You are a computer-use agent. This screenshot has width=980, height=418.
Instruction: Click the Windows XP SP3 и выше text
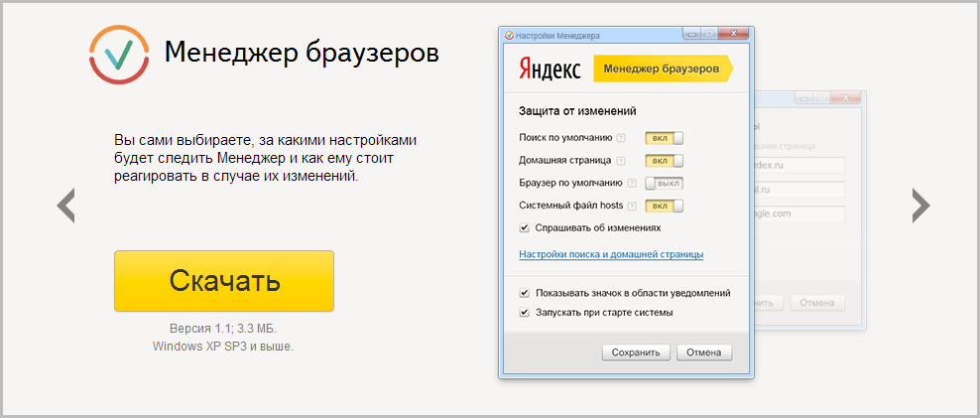pyautogui.click(x=222, y=346)
